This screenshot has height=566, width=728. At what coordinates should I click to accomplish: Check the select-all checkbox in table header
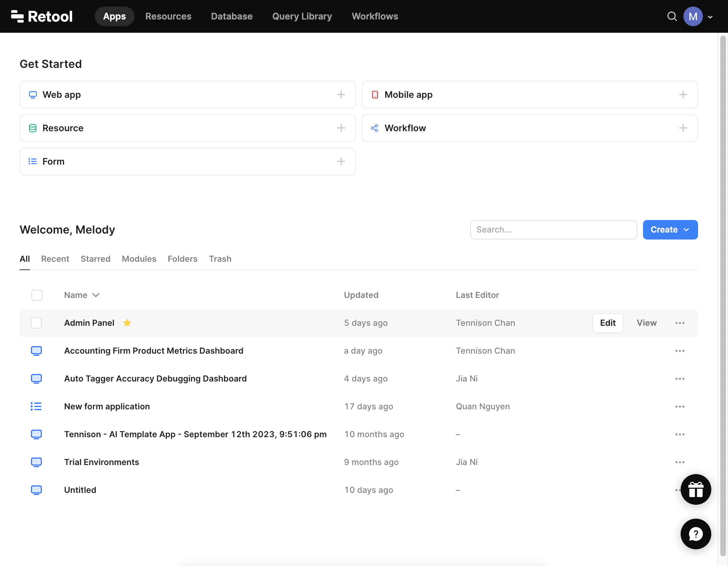[36, 295]
